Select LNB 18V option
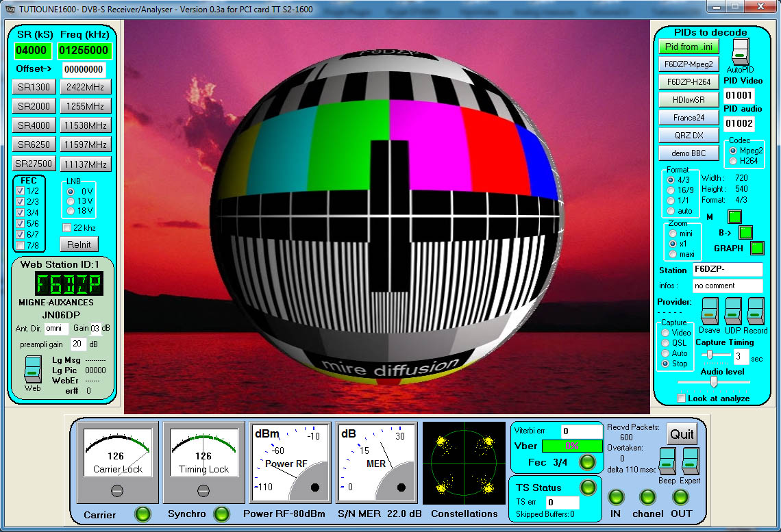Screen dimensions: 781x532 (71, 210)
